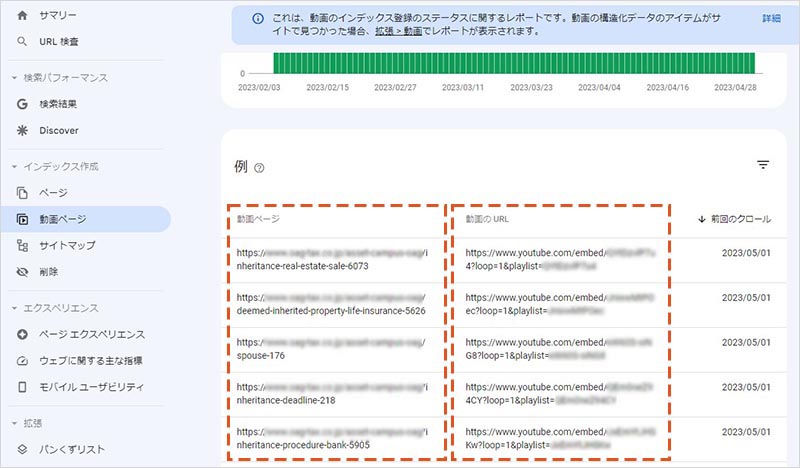This screenshot has height=468, width=800.
Task: Click the 詳細 link in banner
Action: pos(771,19)
